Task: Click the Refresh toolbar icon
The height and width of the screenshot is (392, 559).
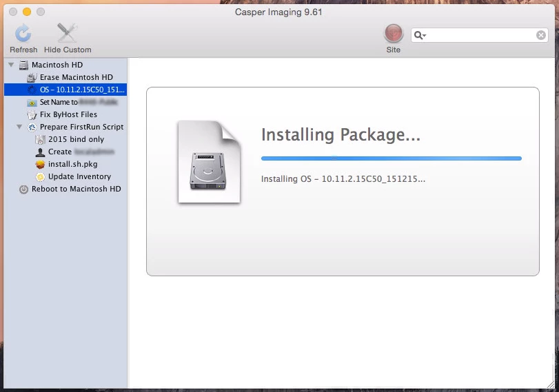Action: 23,34
